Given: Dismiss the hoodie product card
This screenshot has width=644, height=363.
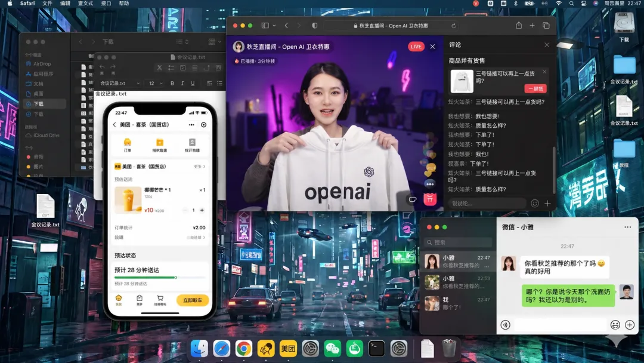Looking at the screenshot, I should [x=544, y=72].
